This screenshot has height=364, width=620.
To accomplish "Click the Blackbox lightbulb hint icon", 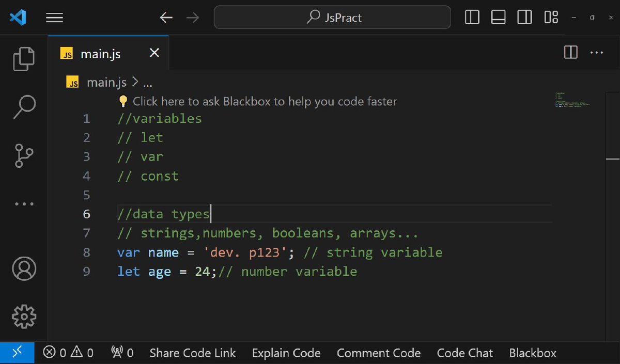I will (x=123, y=101).
